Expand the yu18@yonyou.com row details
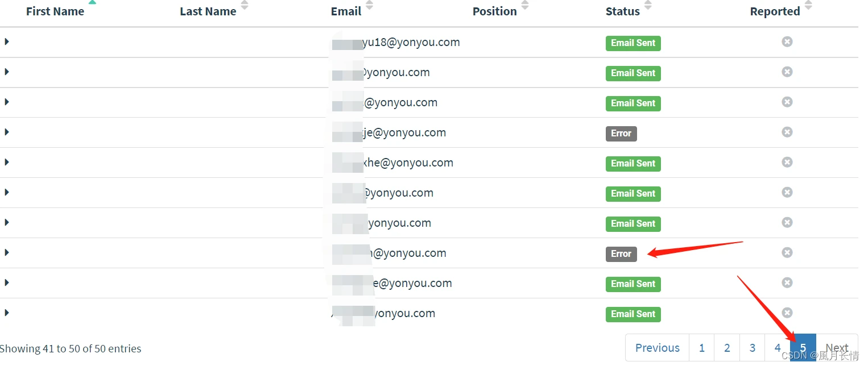This screenshot has width=868, height=366. click(x=7, y=41)
